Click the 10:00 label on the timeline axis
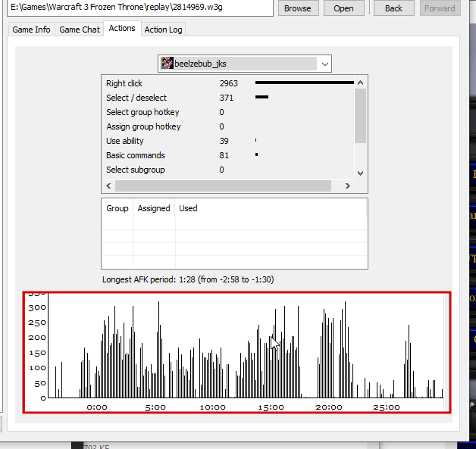This screenshot has width=476, height=449. tap(212, 407)
